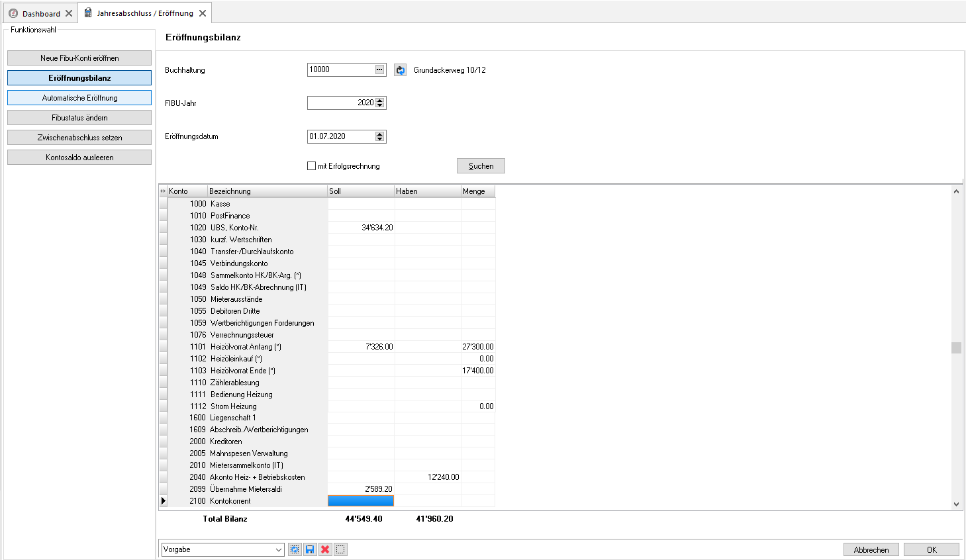Viewport: 966px width, 560px height.
Task: Delete the layout with the red X icon
Action: tap(325, 549)
